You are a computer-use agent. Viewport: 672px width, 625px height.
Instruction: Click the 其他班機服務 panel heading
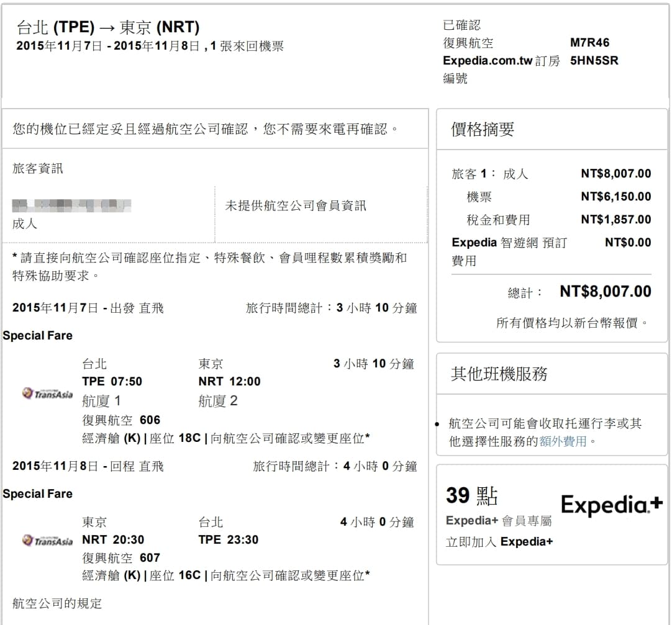coord(499,374)
